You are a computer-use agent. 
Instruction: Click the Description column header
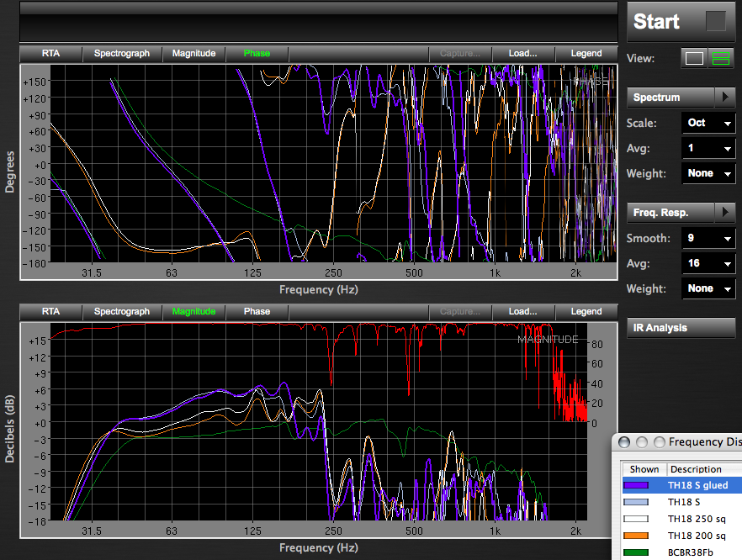click(705, 469)
